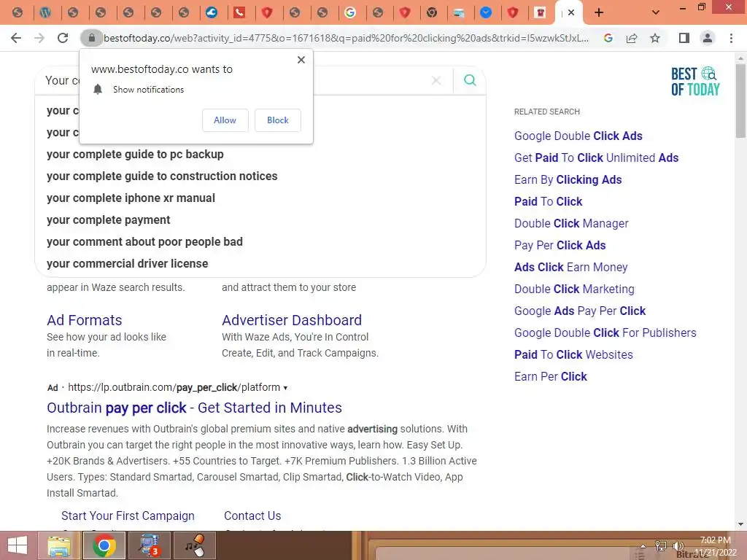Click the Best of Today logo
This screenshot has height=560, width=747.
tap(695, 82)
